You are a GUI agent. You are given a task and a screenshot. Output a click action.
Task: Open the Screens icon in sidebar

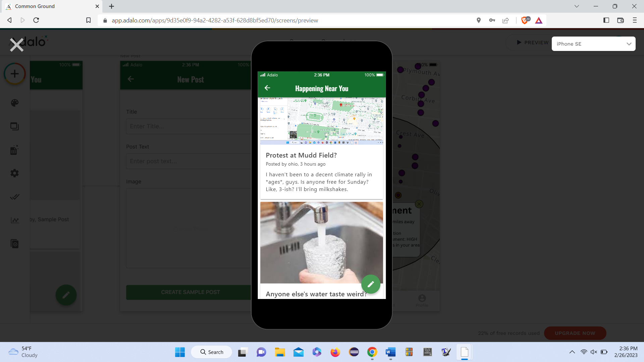[15, 126]
